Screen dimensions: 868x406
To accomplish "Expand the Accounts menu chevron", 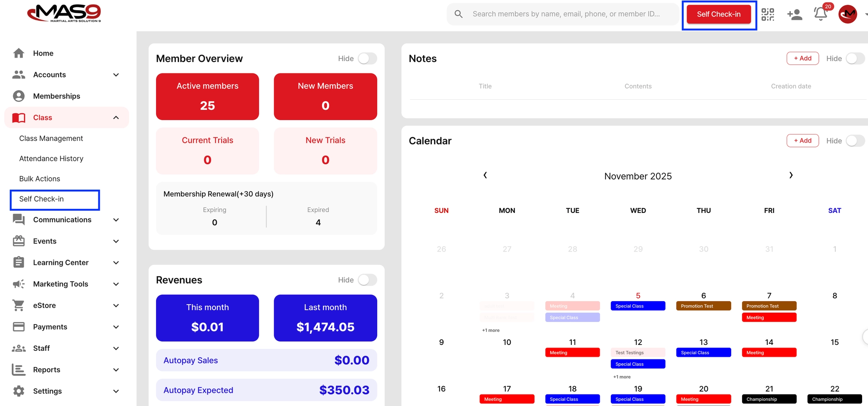I will [116, 75].
